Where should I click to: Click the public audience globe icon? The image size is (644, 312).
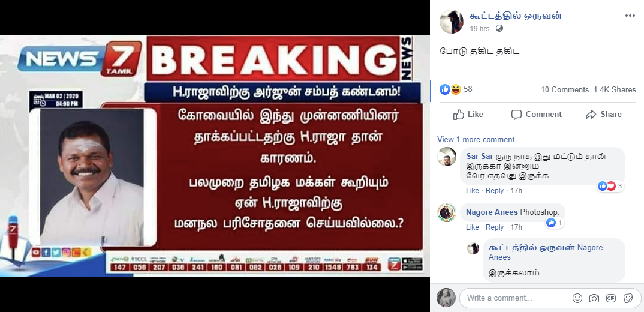point(499,28)
